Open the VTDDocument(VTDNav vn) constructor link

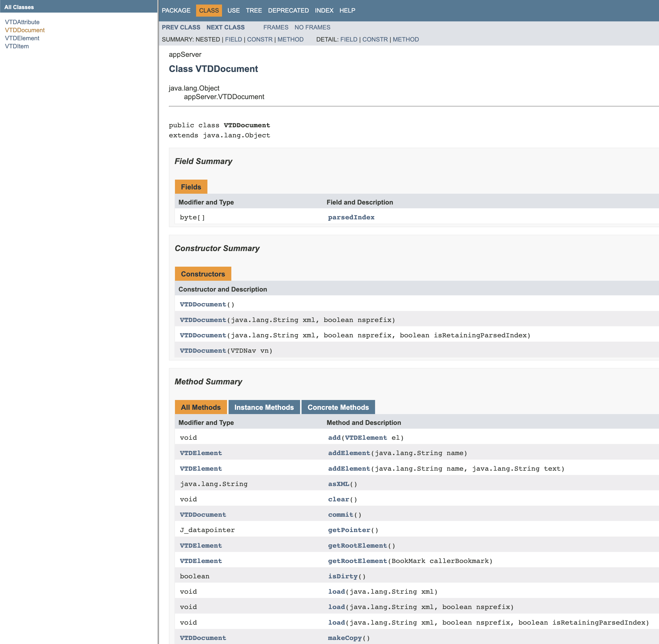tap(203, 351)
